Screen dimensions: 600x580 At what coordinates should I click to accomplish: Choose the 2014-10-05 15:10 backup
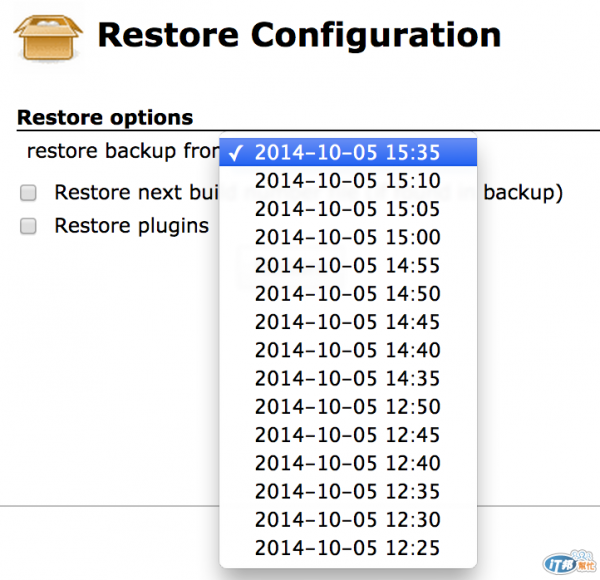[x=347, y=181]
